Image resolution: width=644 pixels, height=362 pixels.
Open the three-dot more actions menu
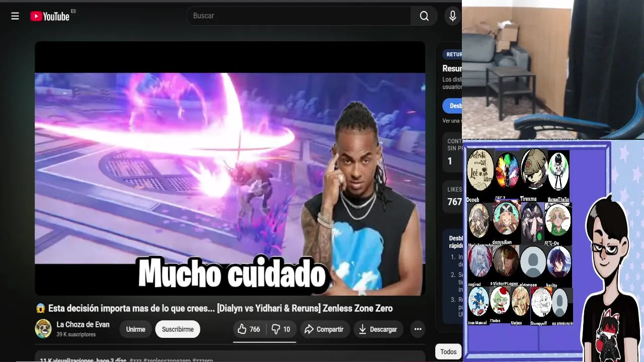point(418,329)
